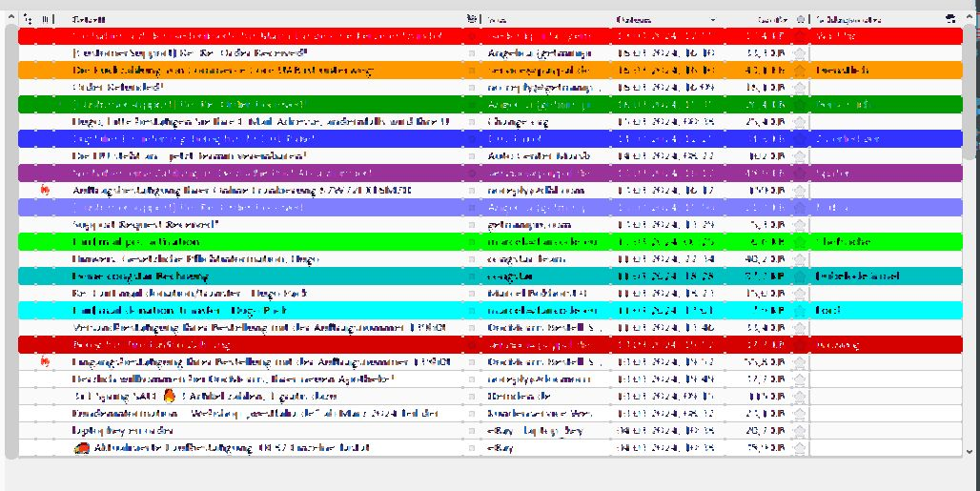The width and height of the screenshot is (980, 491).
Task: Star the orange-highlighted PayPal message
Action: [x=800, y=71]
